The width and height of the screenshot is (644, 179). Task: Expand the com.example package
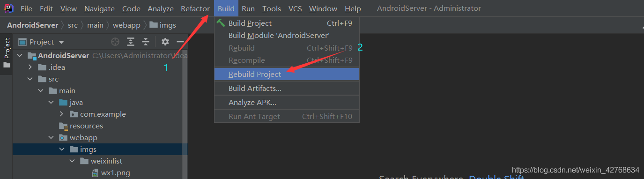(x=61, y=114)
